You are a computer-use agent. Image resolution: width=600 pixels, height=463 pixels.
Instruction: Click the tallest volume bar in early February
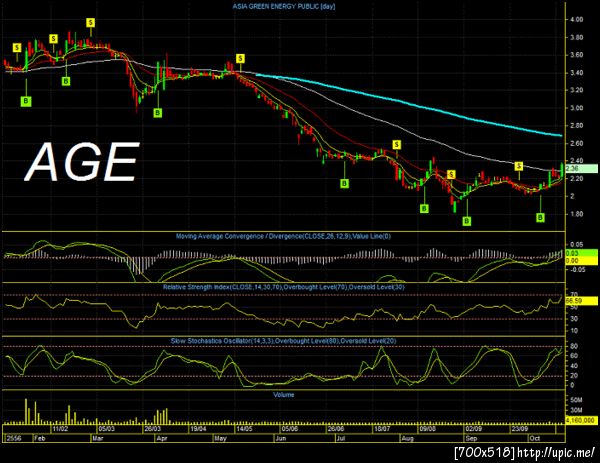[x=26, y=411]
